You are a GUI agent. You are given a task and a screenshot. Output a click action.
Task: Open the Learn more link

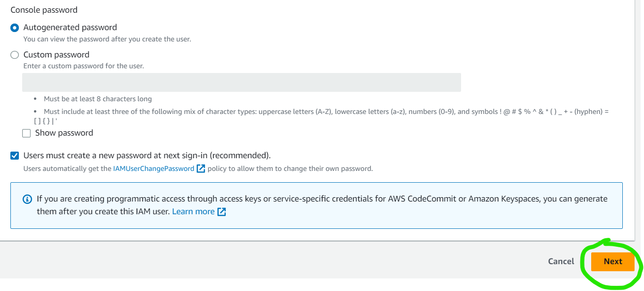click(193, 212)
